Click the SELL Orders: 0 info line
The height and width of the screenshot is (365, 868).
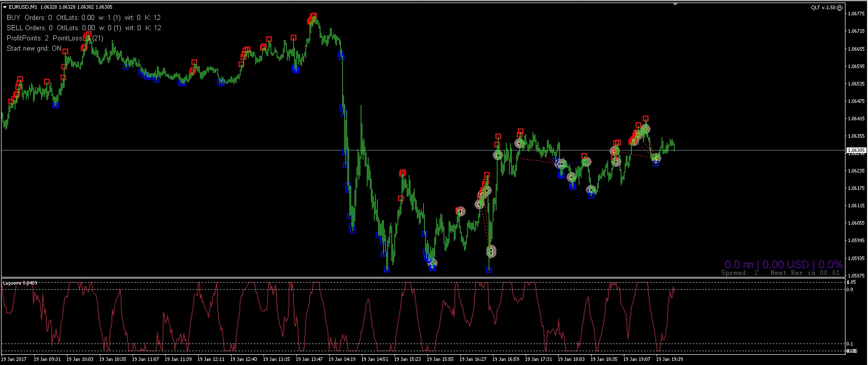84,28
